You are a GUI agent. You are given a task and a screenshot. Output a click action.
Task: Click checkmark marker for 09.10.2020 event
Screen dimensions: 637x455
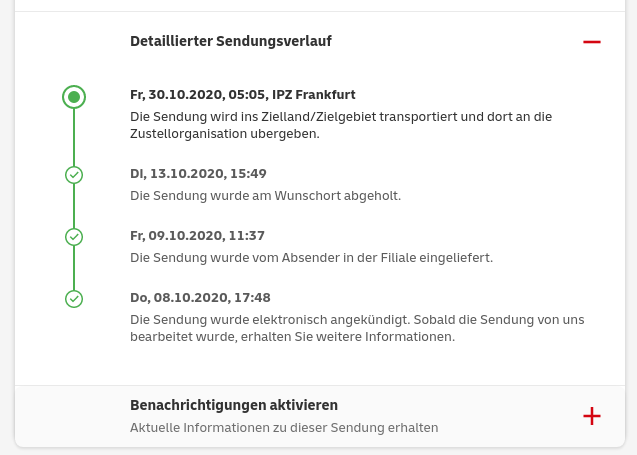click(x=74, y=237)
